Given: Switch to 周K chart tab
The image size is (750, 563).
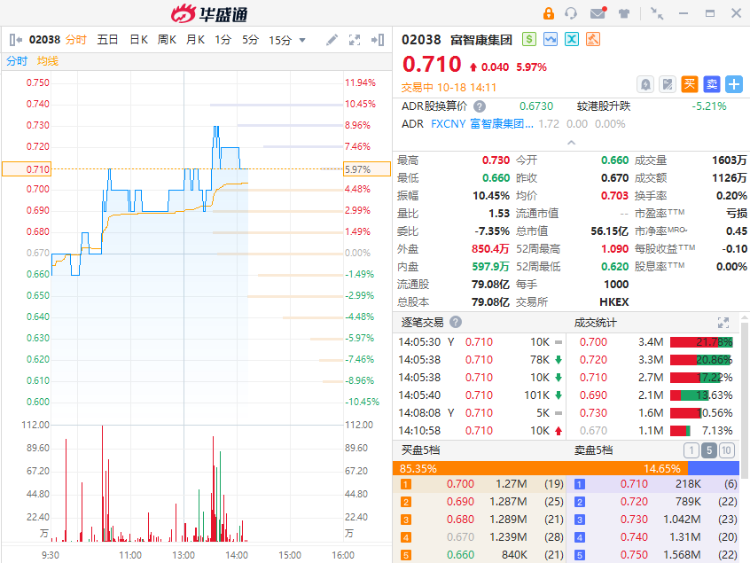Looking at the screenshot, I should 167,40.
